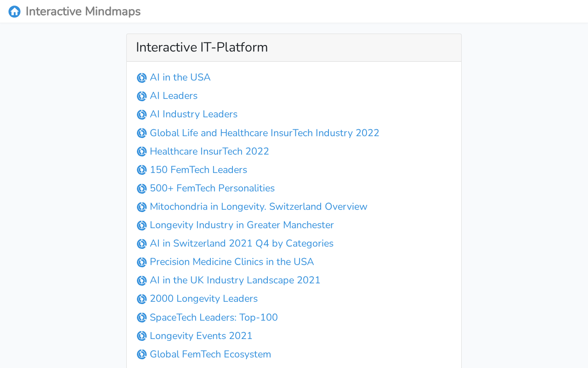Open AI in the UK Industry Landscape 2021

(235, 280)
